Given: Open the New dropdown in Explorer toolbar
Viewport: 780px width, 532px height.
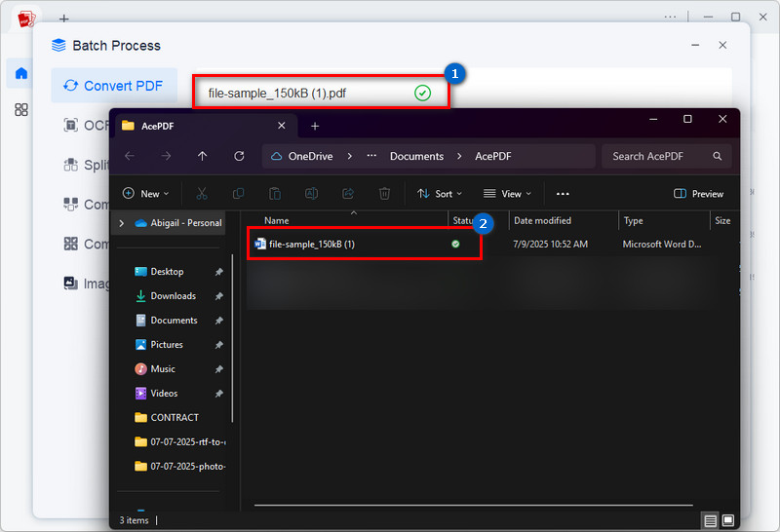Looking at the screenshot, I should coord(145,193).
